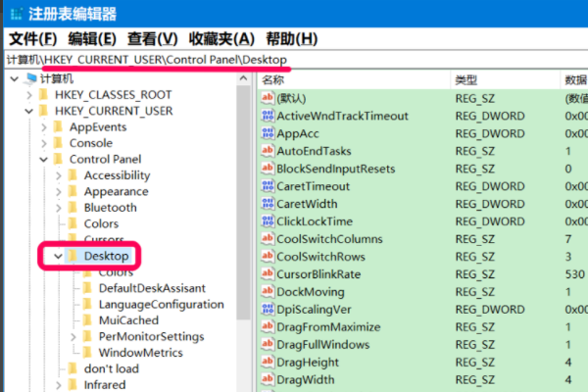The height and width of the screenshot is (392, 588).
Task: Click the 数据 column header
Action: click(574, 80)
